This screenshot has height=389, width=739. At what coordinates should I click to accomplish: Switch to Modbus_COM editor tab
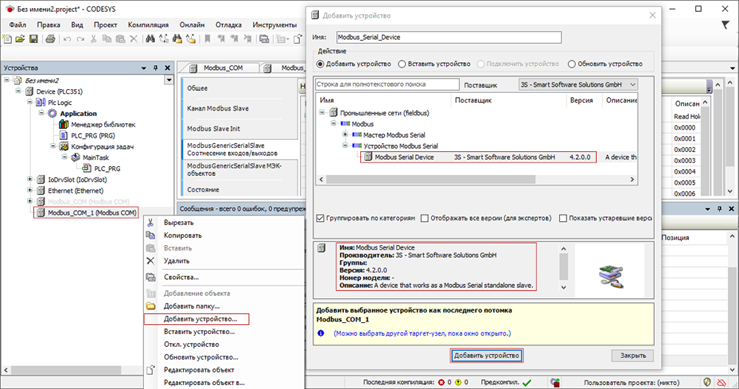tap(222, 68)
